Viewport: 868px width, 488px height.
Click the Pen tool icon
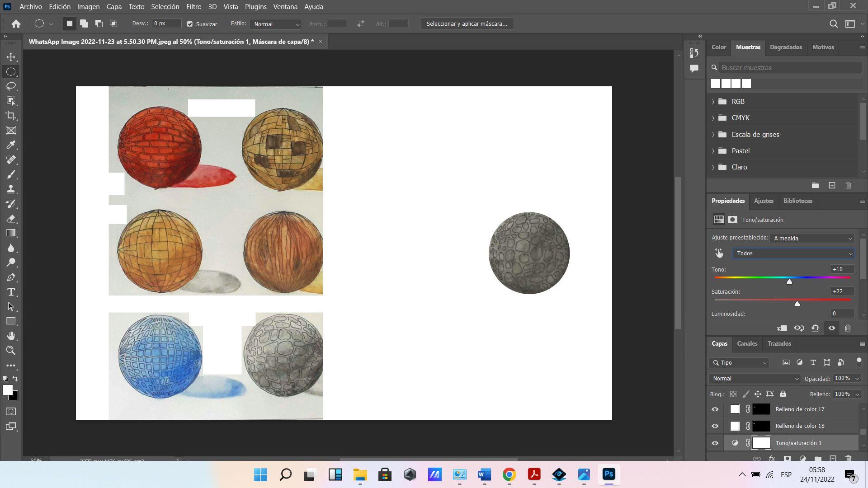pyautogui.click(x=11, y=277)
